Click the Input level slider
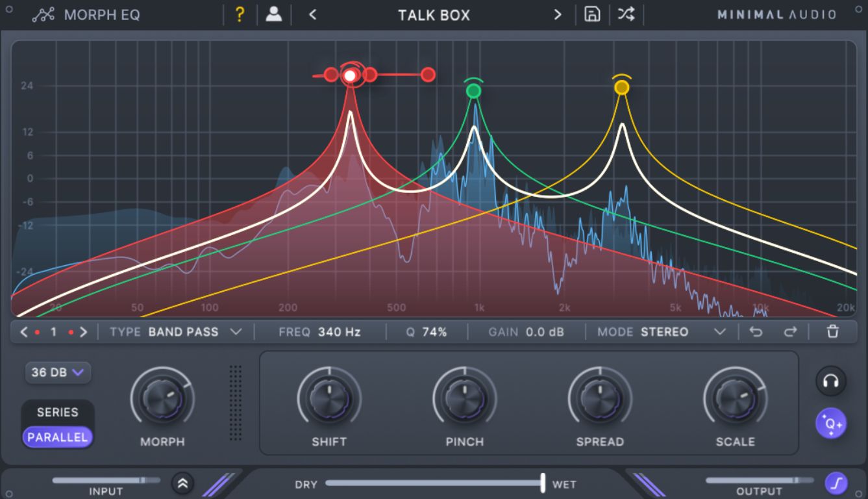The height and width of the screenshot is (499, 868). (x=106, y=480)
